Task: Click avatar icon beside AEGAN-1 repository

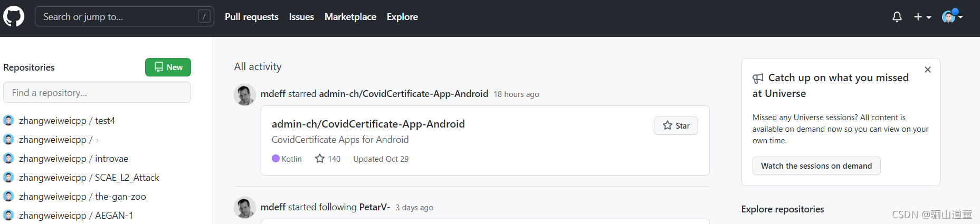Action: coord(8,215)
